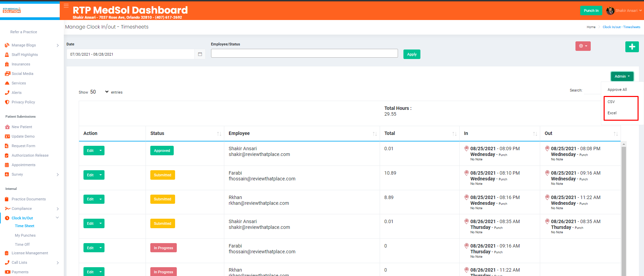The image size is (644, 276).
Task: Open Edit dropdown arrow for Approved row
Action: click(x=100, y=151)
